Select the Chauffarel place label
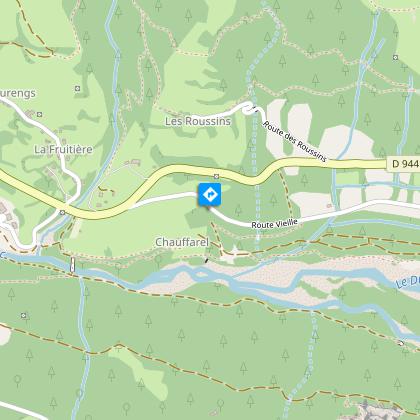The width and height of the screenshot is (420, 420). coord(182,242)
